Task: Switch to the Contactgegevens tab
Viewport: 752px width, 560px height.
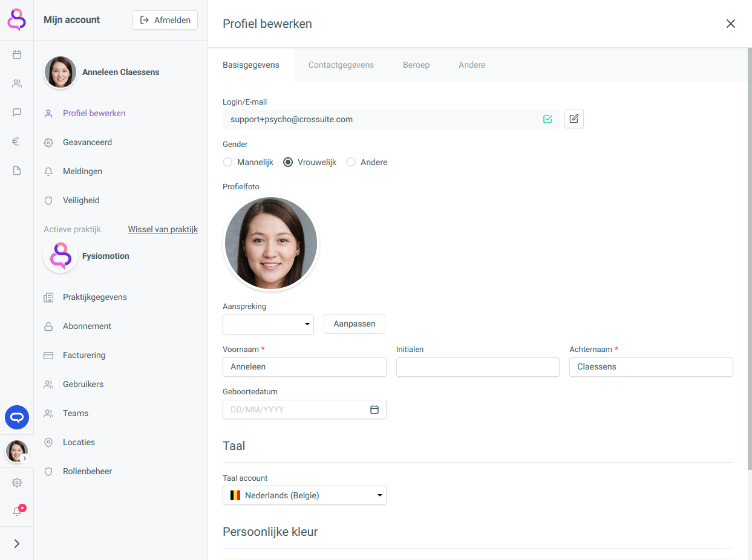Action: click(341, 65)
